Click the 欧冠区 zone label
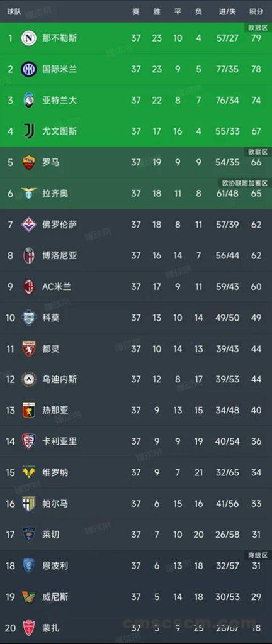 tap(258, 27)
